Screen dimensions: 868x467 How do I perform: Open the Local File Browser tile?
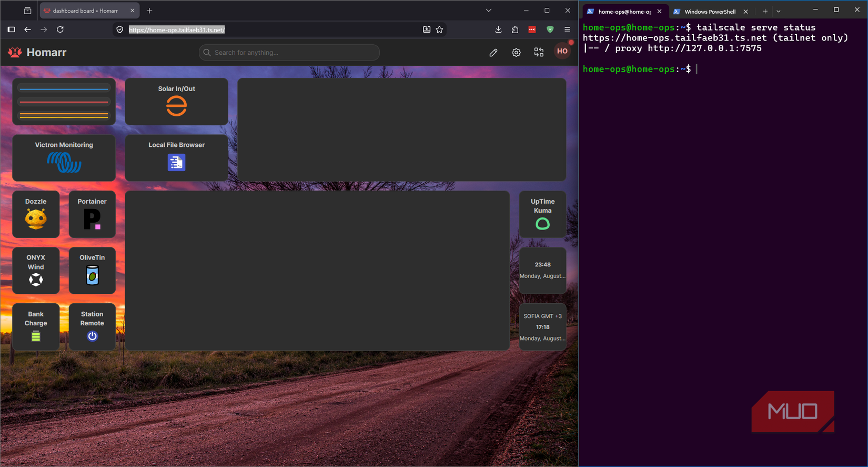click(x=176, y=158)
